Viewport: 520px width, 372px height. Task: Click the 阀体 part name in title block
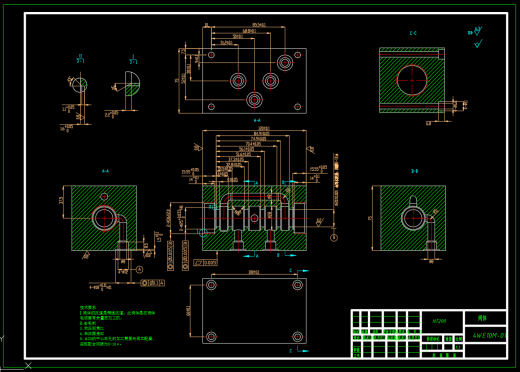coord(482,318)
